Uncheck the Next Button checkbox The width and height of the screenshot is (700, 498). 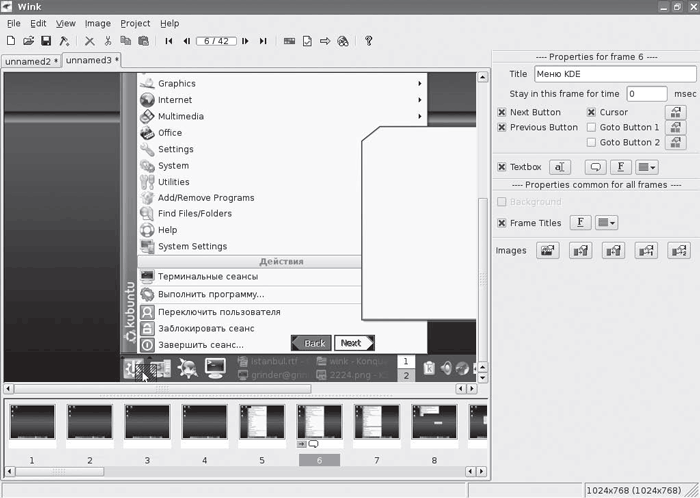502,112
